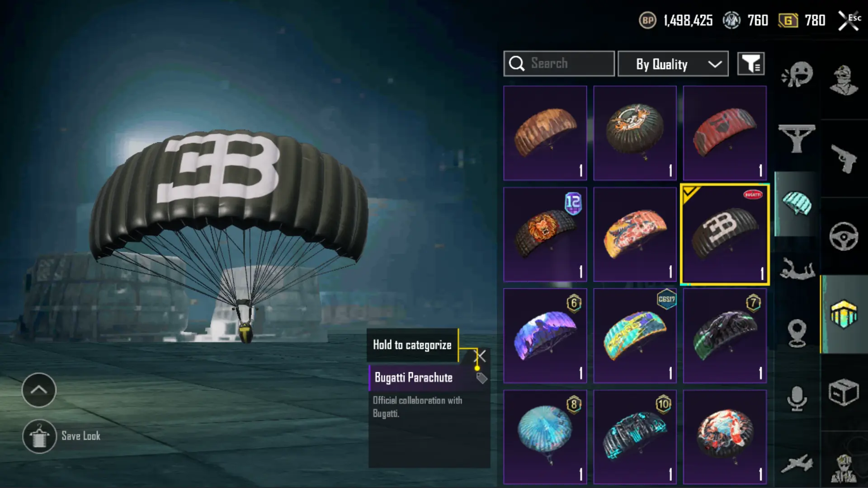Select the pistol weapon skins icon
This screenshot has height=488, width=868.
844,159
